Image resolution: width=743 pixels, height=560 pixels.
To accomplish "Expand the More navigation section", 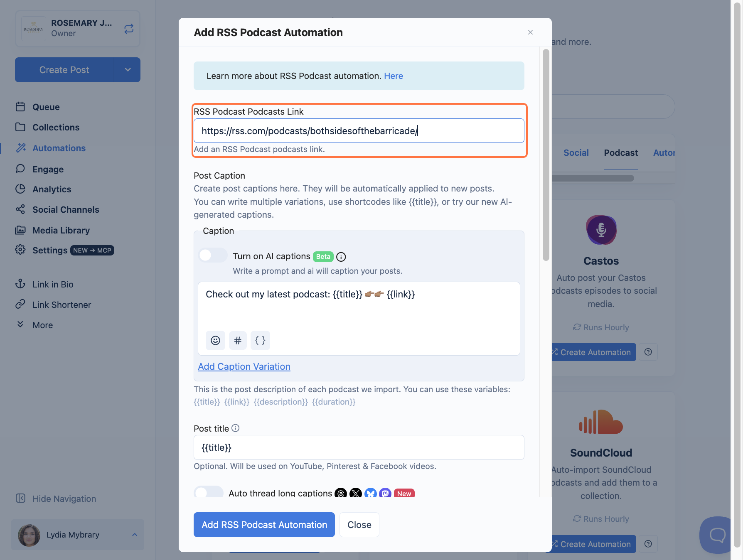I will pyautogui.click(x=42, y=325).
